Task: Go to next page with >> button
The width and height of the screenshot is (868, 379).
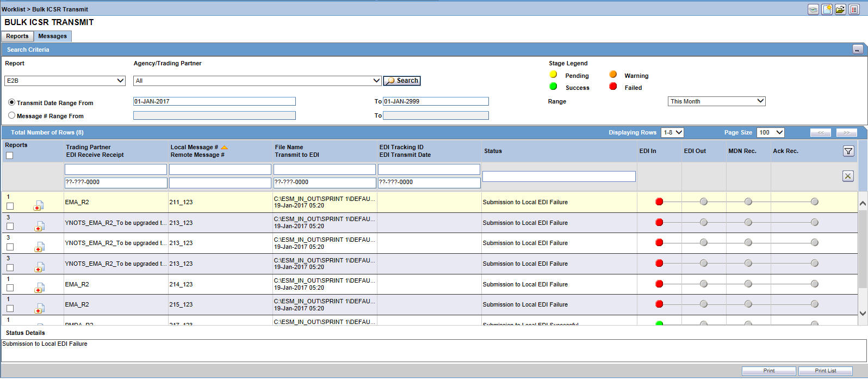Action: coord(847,132)
